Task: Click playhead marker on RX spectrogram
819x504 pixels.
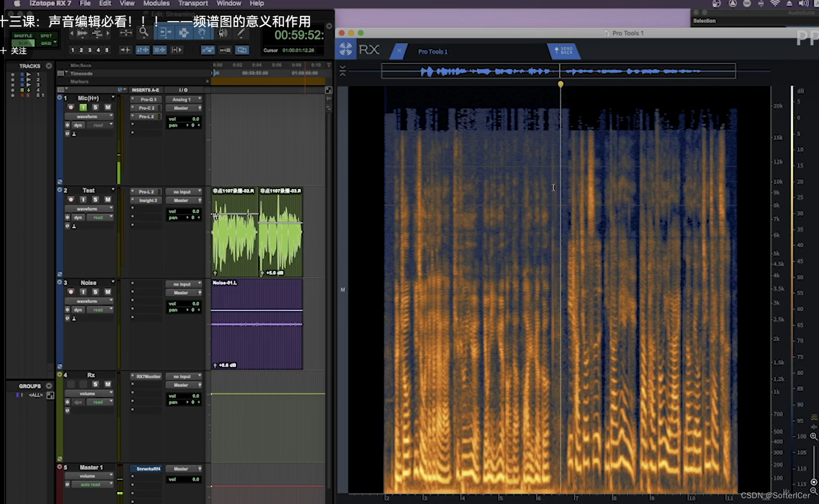Action: [x=561, y=84]
